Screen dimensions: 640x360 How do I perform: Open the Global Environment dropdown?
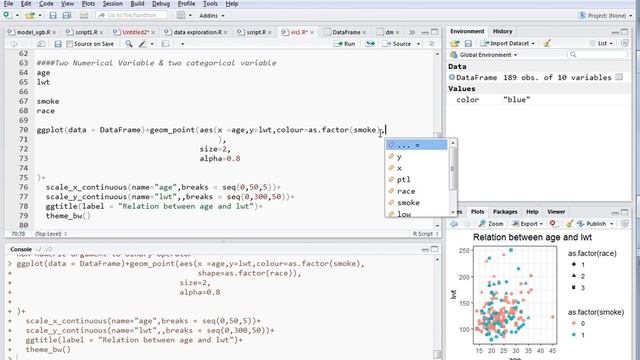coord(484,55)
